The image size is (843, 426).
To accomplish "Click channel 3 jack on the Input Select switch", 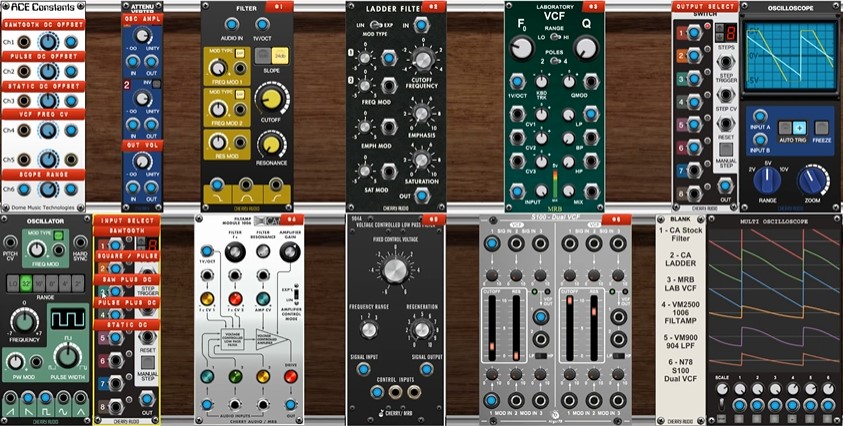I will 116,292.
